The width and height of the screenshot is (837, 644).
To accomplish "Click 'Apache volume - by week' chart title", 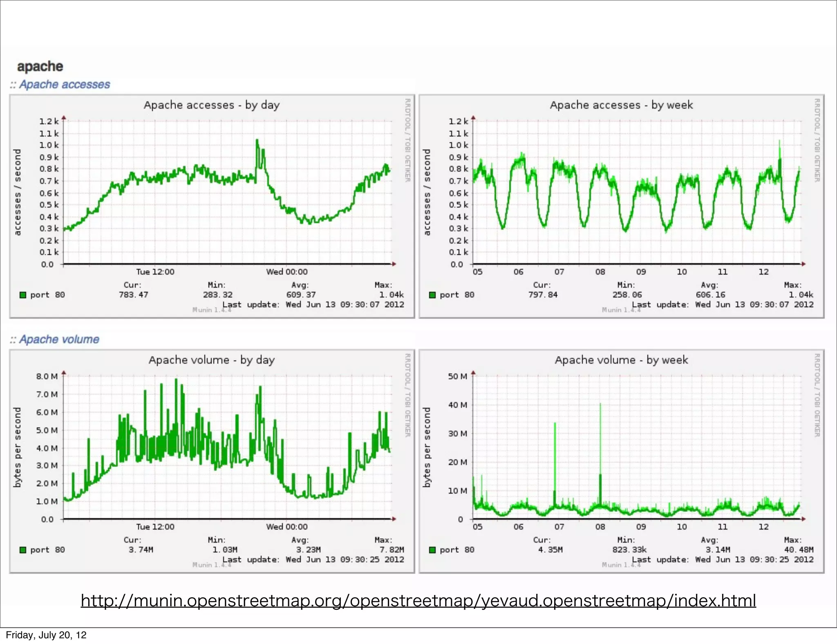I will [621, 360].
